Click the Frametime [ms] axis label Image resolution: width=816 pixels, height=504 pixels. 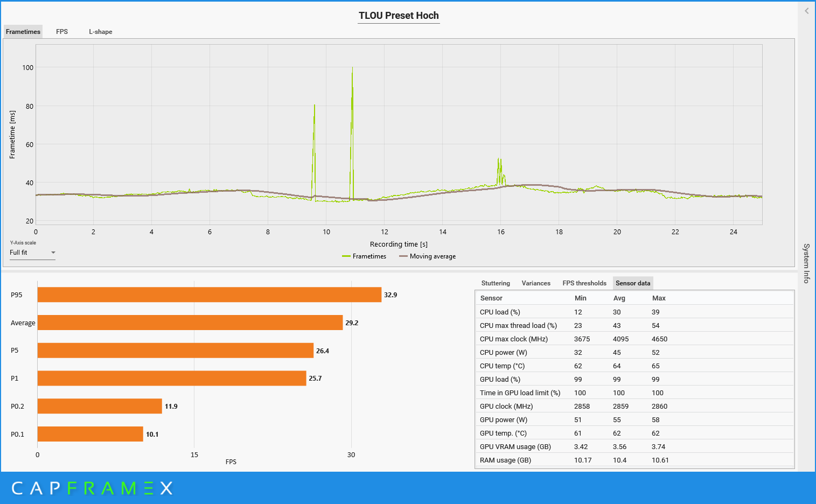12,135
